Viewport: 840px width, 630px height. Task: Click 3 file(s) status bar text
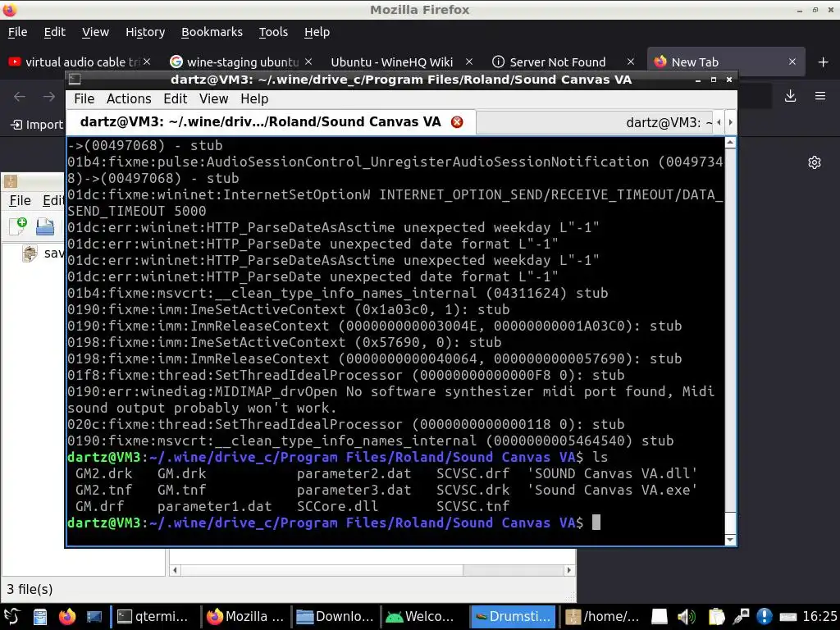[30, 589]
